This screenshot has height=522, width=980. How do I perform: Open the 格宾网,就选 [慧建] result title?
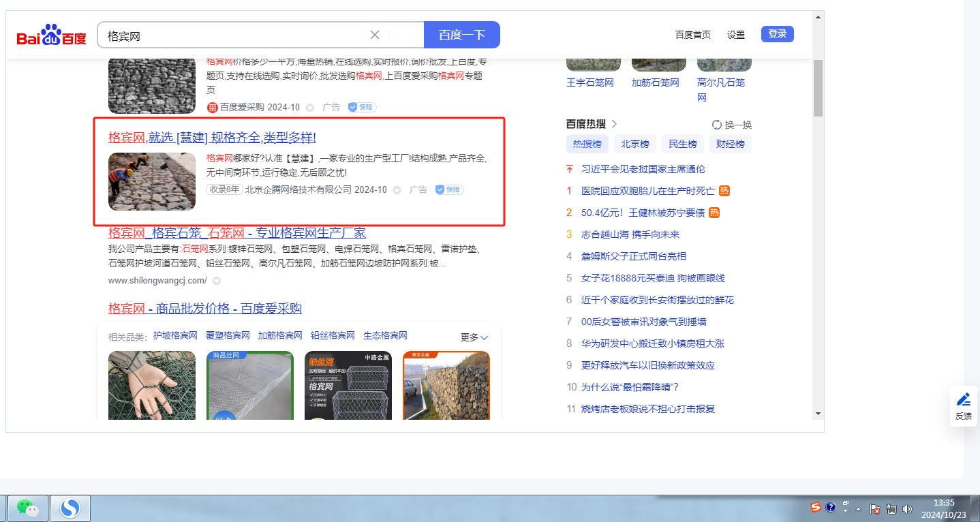click(x=212, y=138)
